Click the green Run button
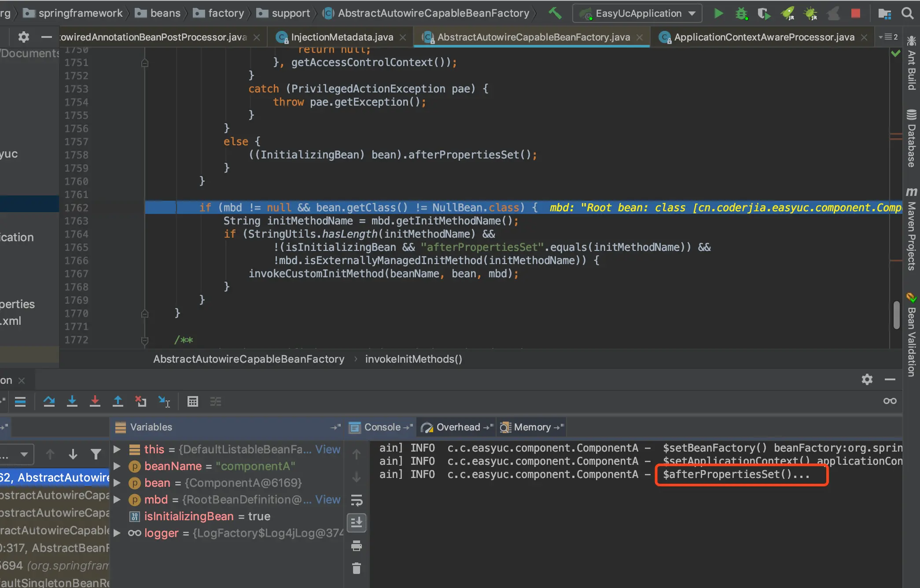Screen dimensions: 920x588 click(718, 13)
